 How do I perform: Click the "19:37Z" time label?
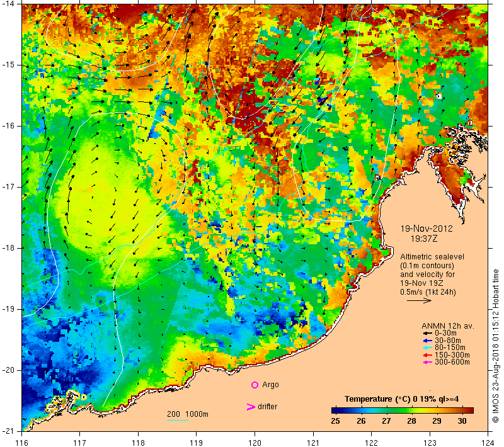[424, 239]
